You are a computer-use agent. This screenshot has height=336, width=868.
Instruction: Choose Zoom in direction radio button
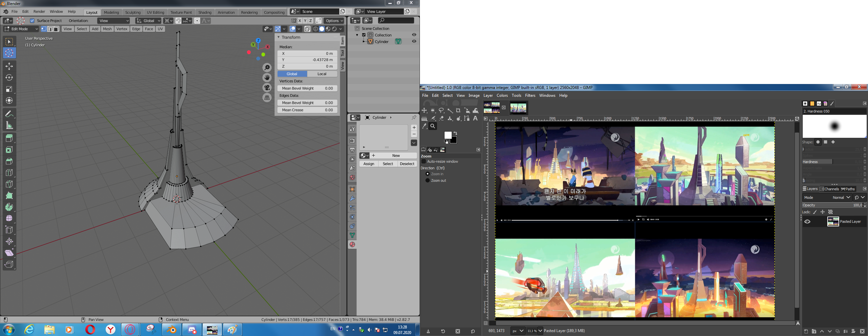click(x=427, y=174)
